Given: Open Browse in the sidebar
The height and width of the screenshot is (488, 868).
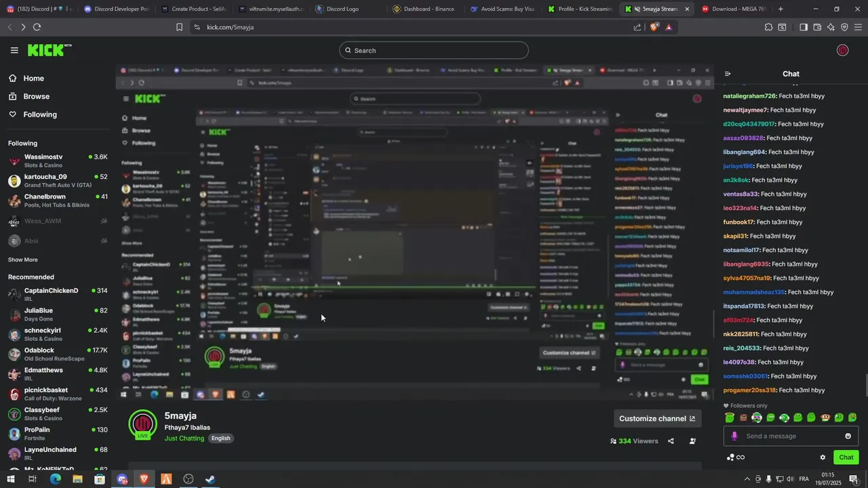Looking at the screenshot, I should tap(36, 96).
